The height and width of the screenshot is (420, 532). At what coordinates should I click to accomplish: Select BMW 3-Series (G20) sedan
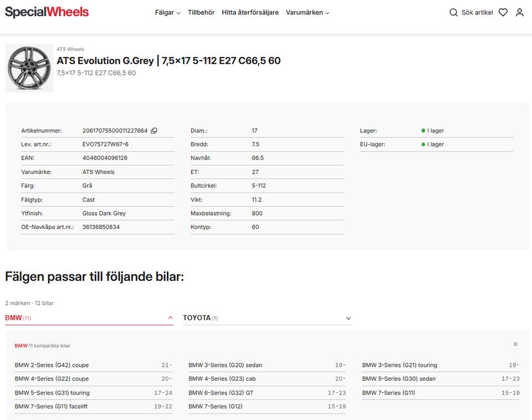pos(267,365)
